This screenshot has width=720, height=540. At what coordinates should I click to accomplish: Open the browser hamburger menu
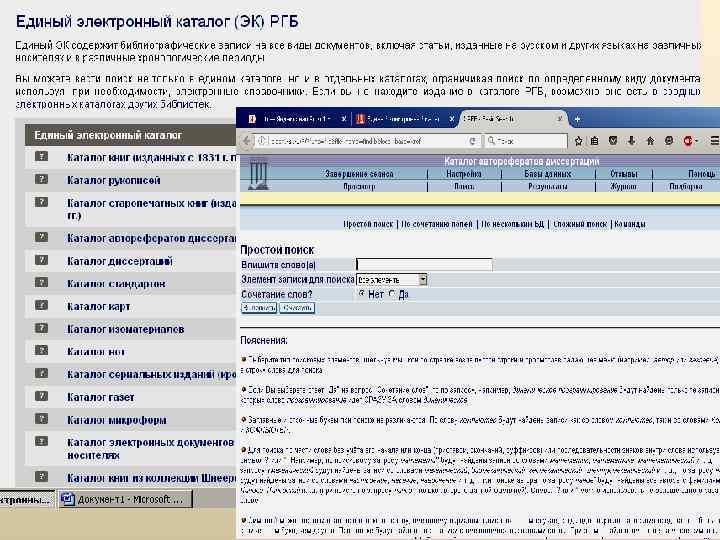click(714, 141)
